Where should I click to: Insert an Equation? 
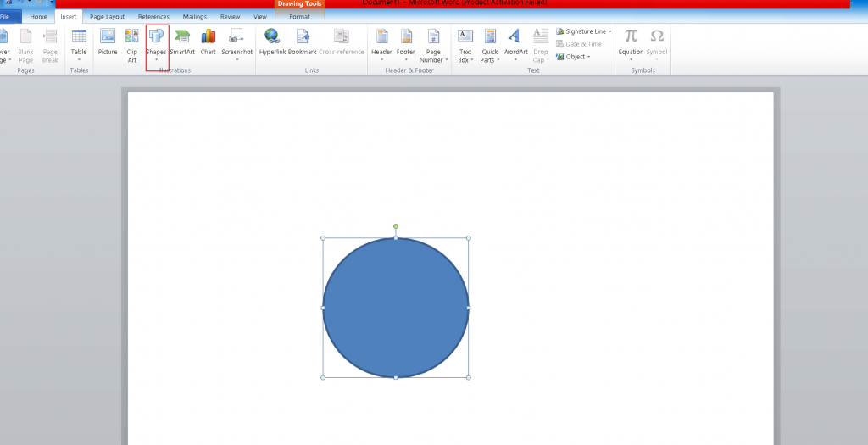[x=631, y=46]
